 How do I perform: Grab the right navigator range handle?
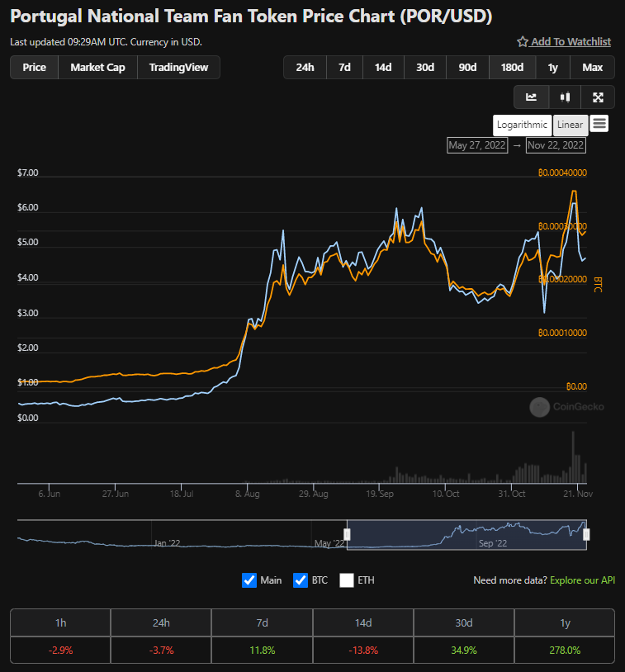click(586, 534)
